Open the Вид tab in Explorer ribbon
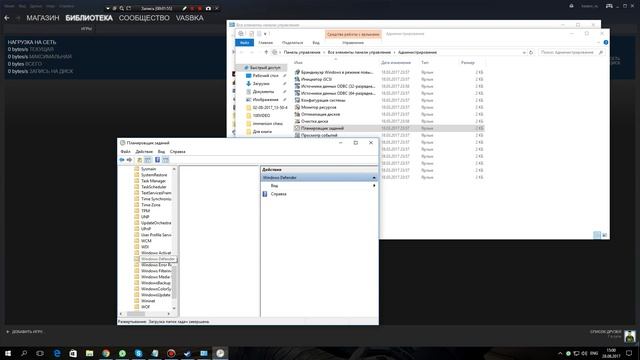Viewport: 640px width, 360px height. point(316,43)
